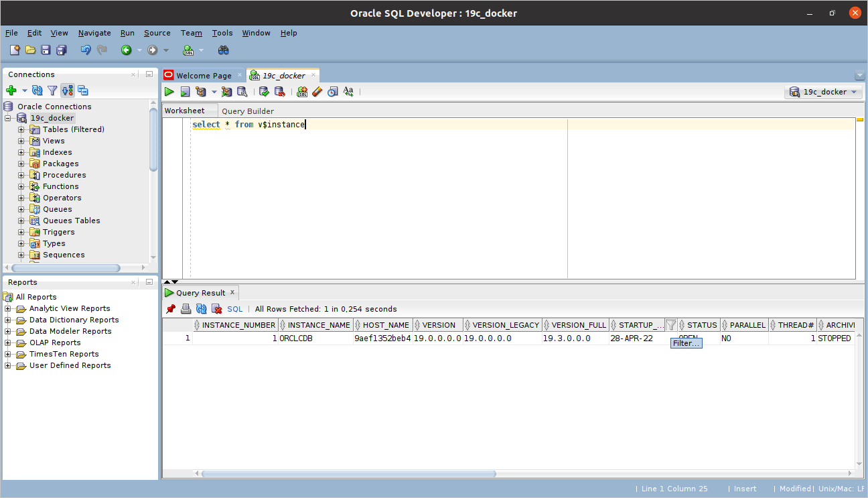Sort the INSTANCE_NAME column
This screenshot has height=498, width=868.
318,324
